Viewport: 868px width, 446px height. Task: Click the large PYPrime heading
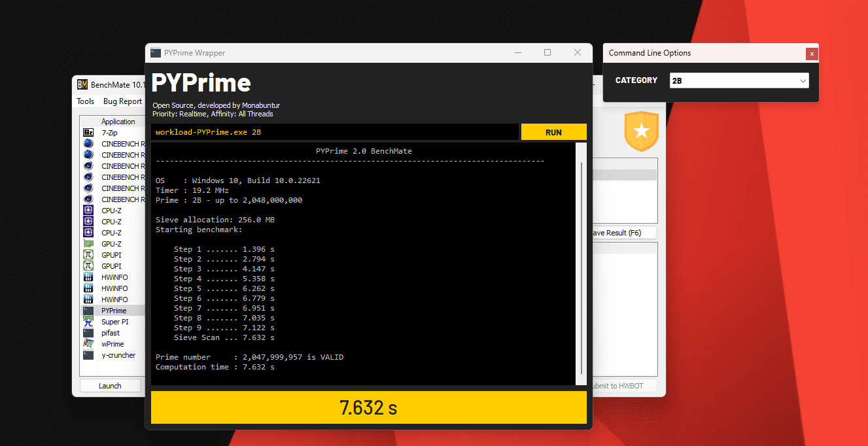[201, 83]
